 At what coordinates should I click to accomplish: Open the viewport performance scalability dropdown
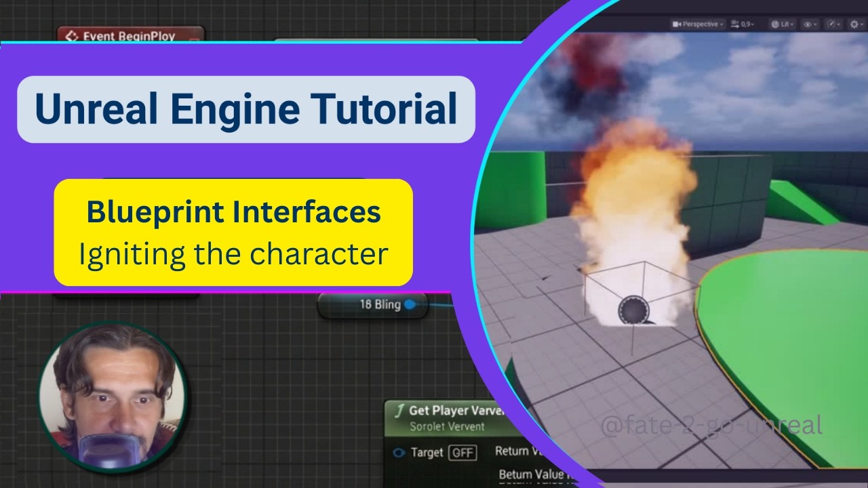coord(833,24)
